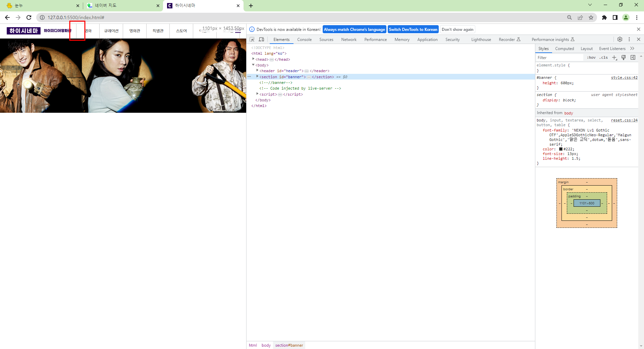This screenshot has height=349, width=644.
Task: Open Chrome profile avatar
Action: coord(626,17)
